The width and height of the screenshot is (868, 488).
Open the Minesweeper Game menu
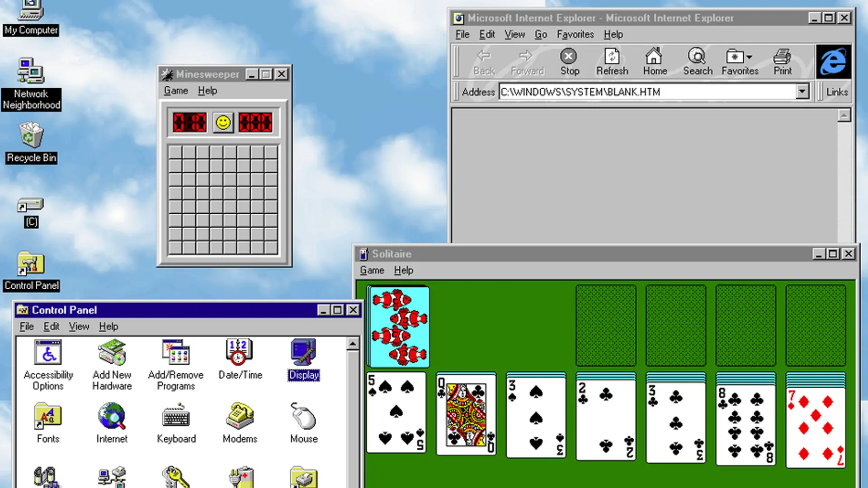[x=175, y=90]
